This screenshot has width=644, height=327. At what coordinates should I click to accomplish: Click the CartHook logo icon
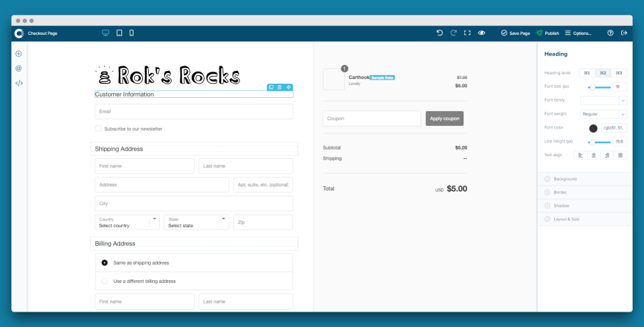[x=19, y=34]
